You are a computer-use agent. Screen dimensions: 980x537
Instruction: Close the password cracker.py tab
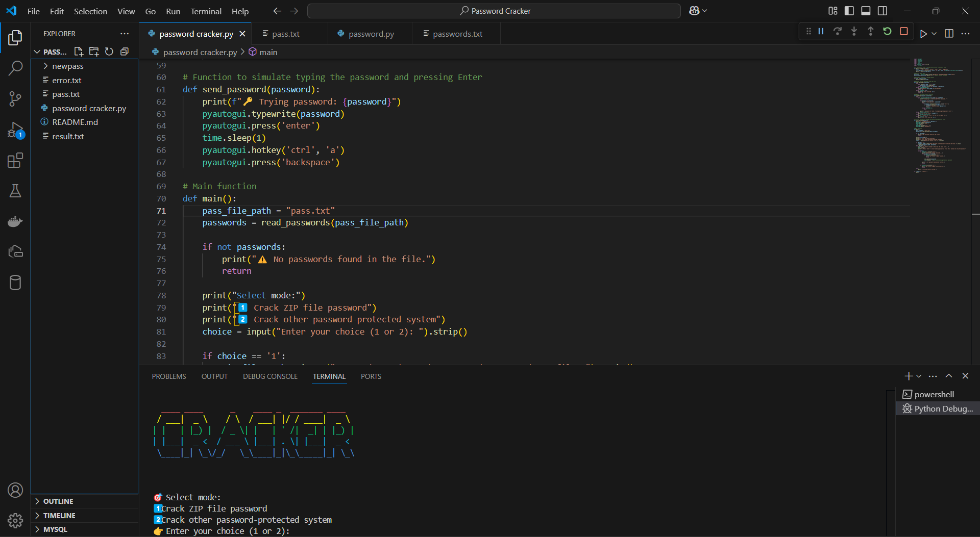pos(242,34)
